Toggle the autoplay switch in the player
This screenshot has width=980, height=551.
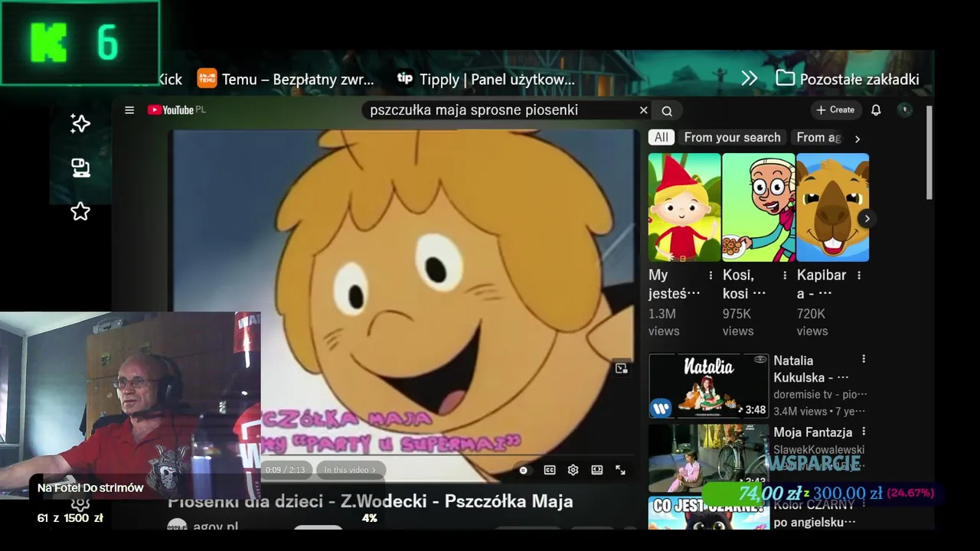click(x=524, y=470)
